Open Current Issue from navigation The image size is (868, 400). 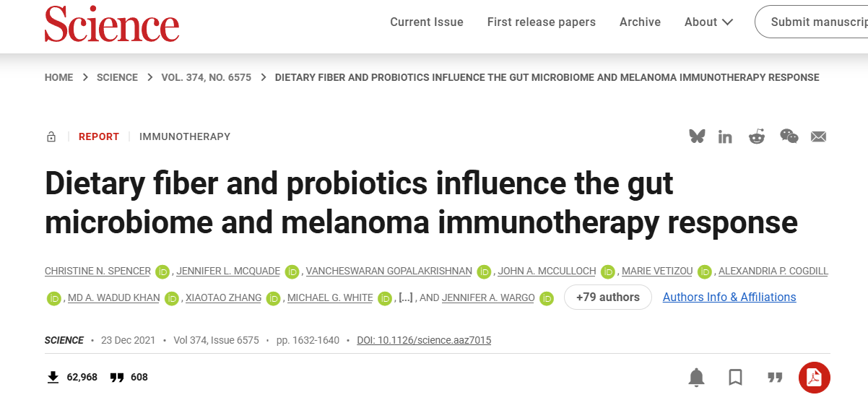point(426,22)
